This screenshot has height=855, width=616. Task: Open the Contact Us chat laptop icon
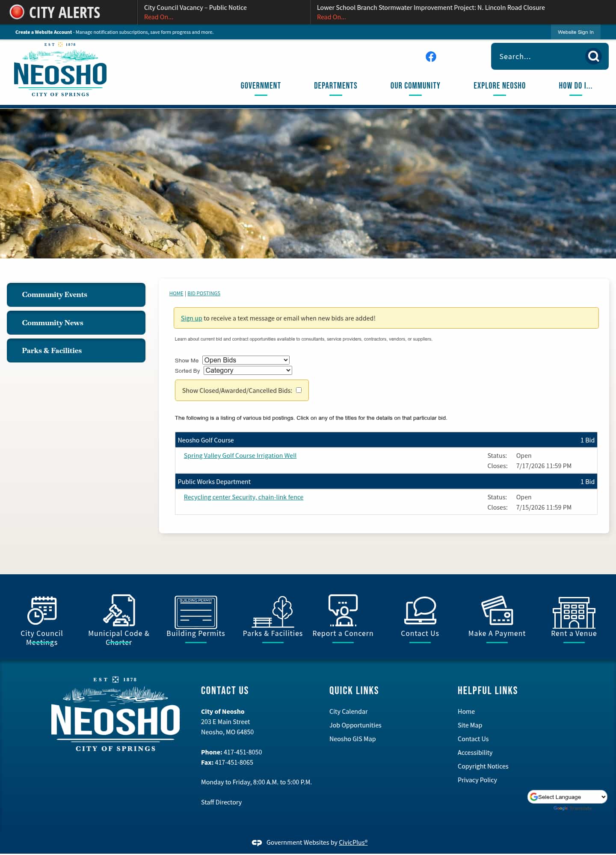(420, 610)
